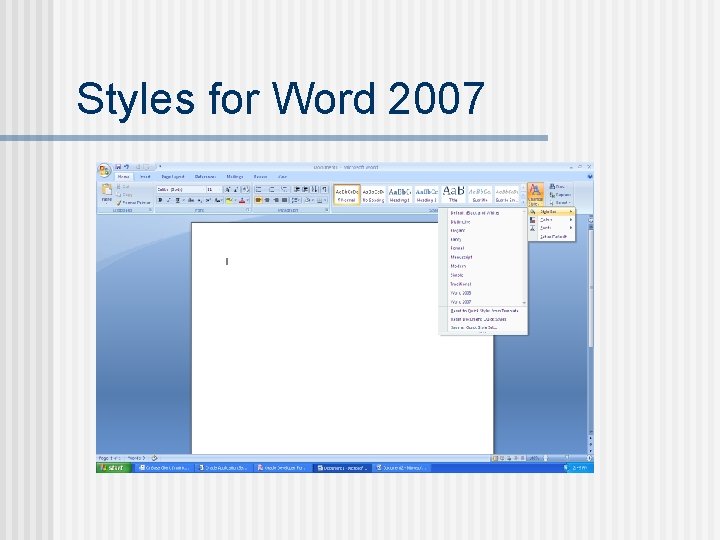Click the Increase Indent icon
Image resolution: width=720 pixels, height=540 pixels.
[305, 190]
